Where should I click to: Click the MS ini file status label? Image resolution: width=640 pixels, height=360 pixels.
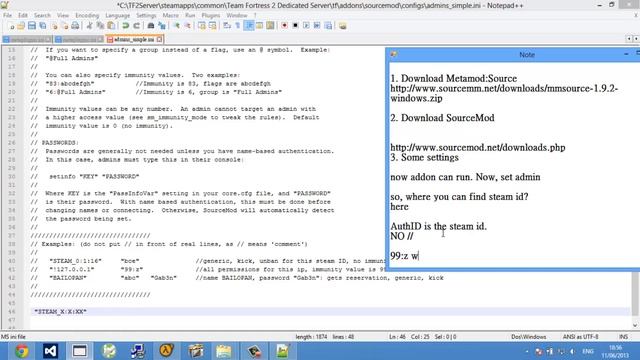point(13,337)
